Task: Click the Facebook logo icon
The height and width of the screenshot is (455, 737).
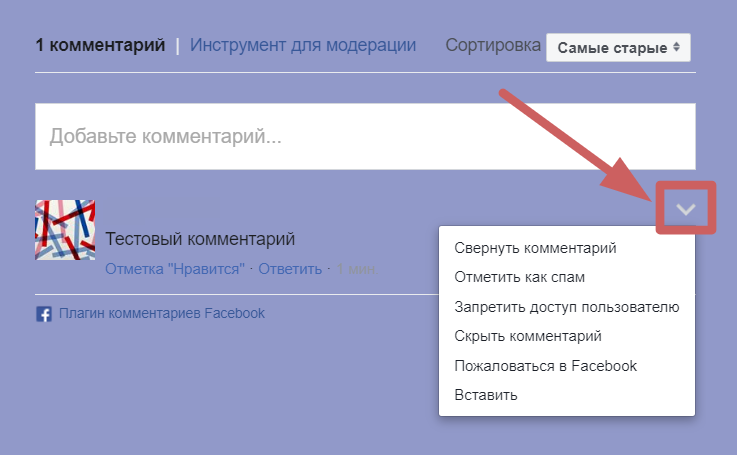Action: [44, 314]
